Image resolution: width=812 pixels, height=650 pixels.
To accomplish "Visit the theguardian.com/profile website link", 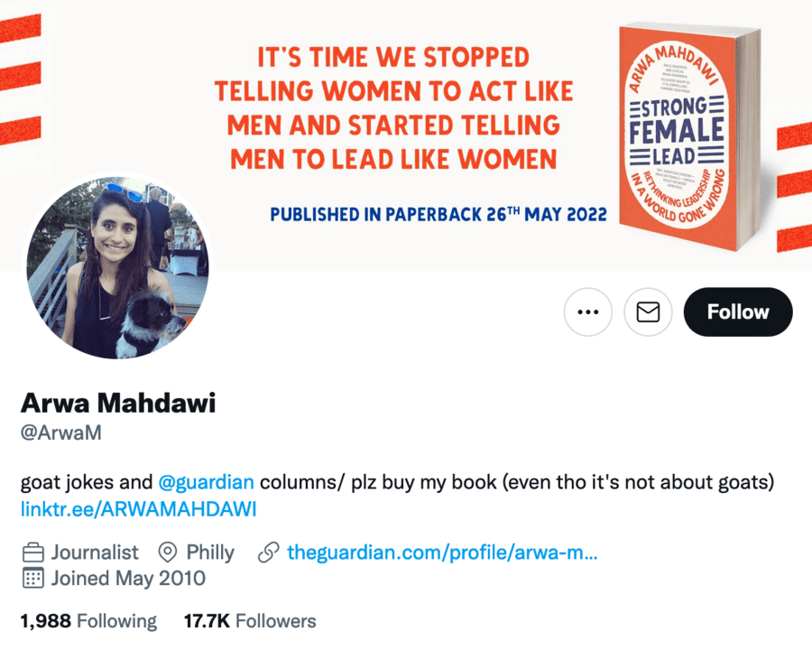I will 442,552.
